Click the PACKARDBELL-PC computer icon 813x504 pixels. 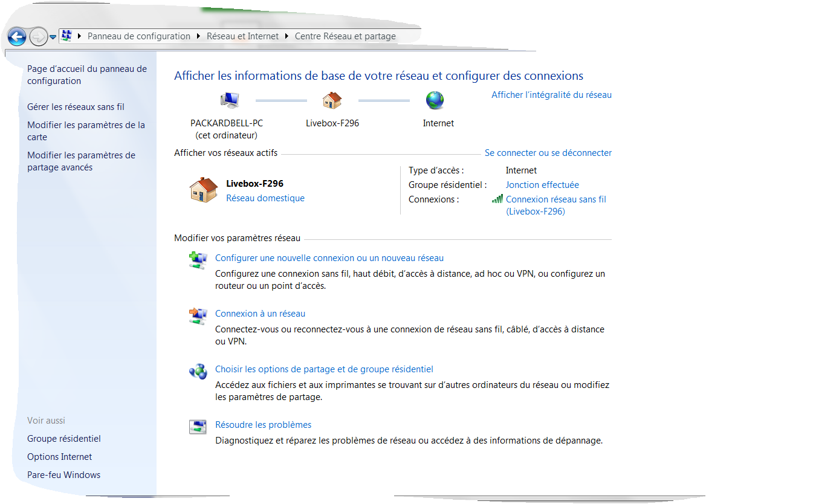pos(230,100)
